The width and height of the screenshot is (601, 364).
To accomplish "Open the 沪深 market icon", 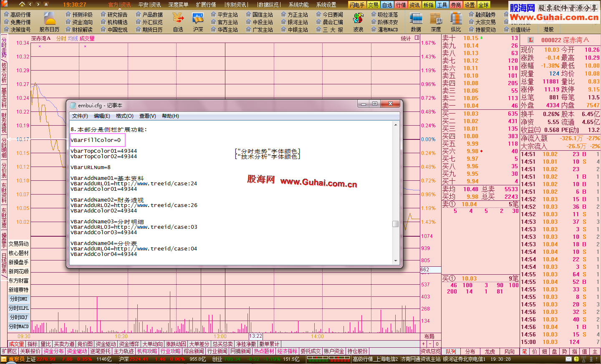I will coord(198,22).
